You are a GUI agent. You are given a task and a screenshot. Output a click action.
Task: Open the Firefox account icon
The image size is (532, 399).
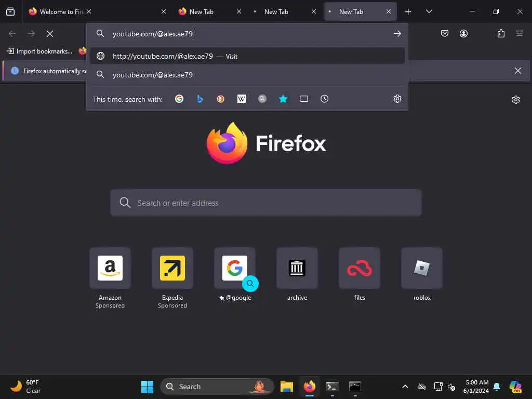[463, 33]
